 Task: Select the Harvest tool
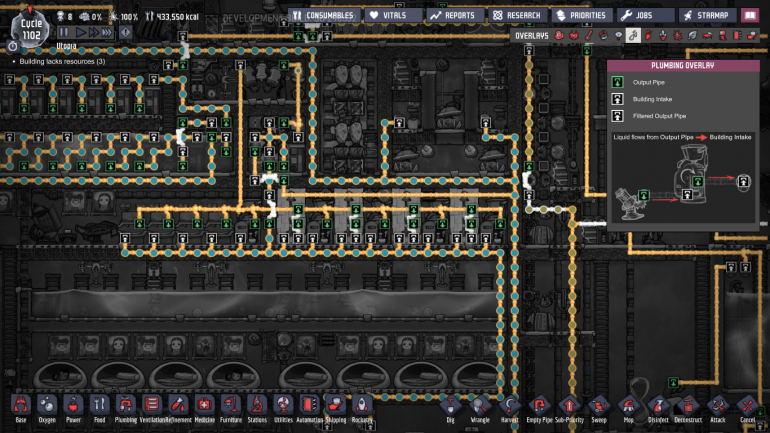510,408
